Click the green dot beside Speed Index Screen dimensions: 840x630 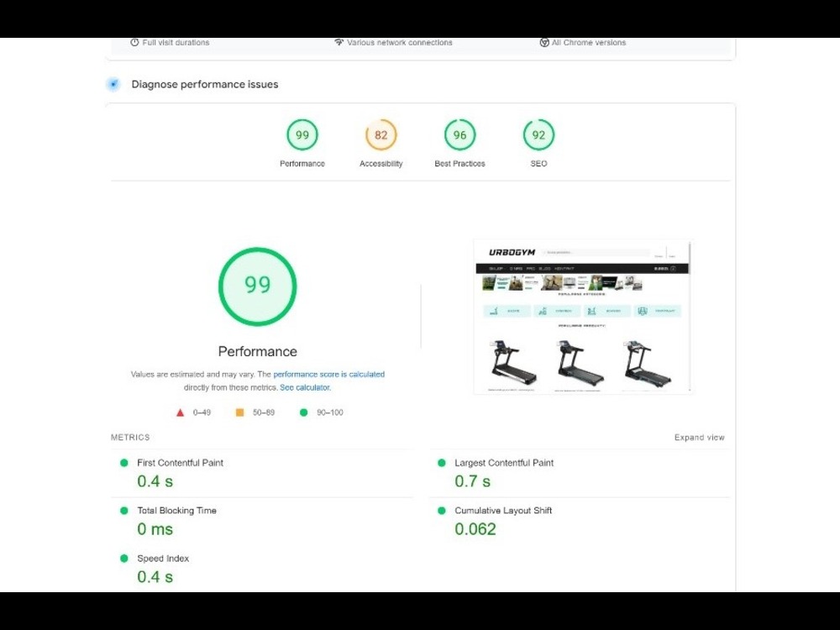pos(124,559)
